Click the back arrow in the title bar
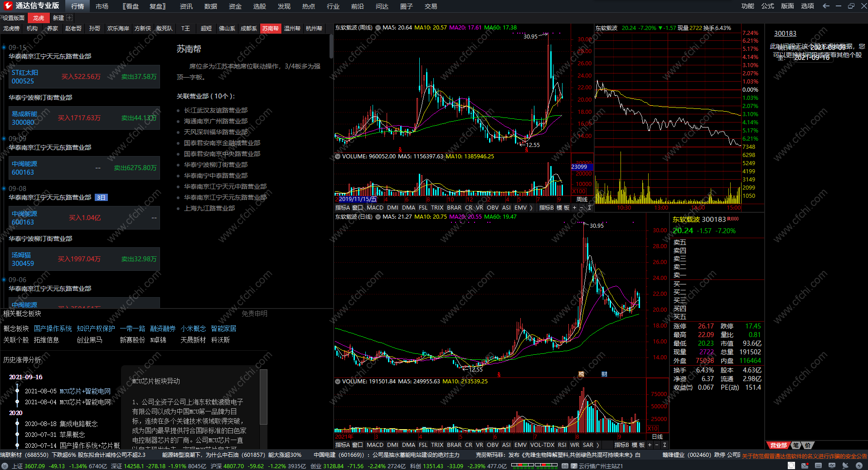Screen dimensions: 868x470 click(x=826, y=6)
